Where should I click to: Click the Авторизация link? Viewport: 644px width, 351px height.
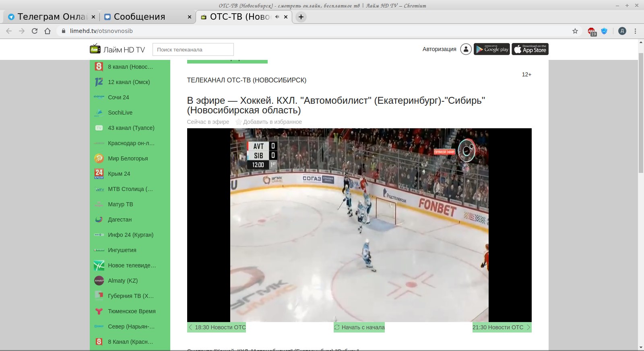(x=440, y=49)
